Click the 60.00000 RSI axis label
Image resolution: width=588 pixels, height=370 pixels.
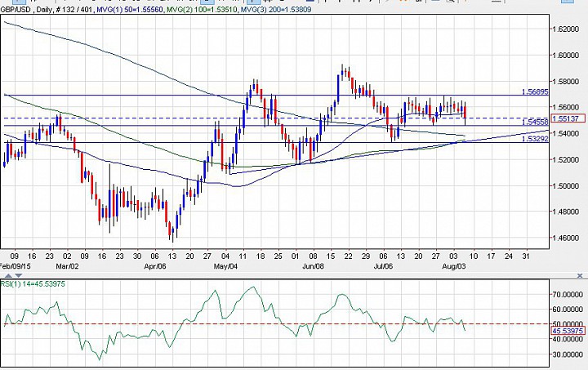coord(568,310)
